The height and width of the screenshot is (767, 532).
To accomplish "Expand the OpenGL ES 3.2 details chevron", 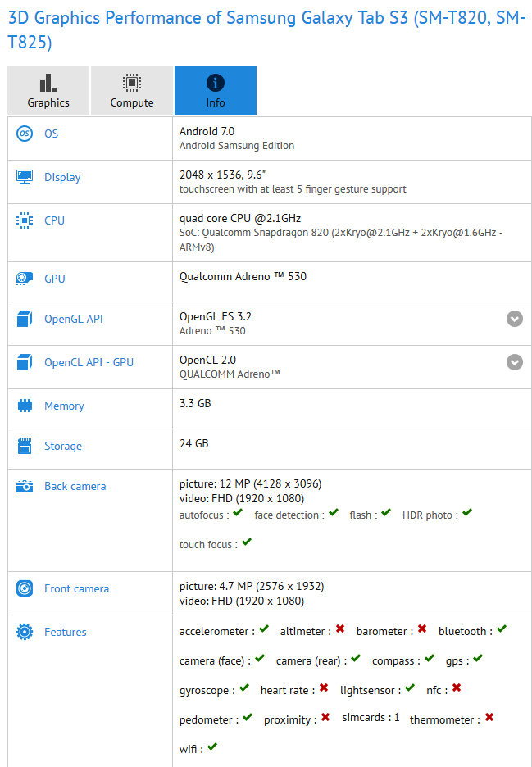I will tap(515, 319).
